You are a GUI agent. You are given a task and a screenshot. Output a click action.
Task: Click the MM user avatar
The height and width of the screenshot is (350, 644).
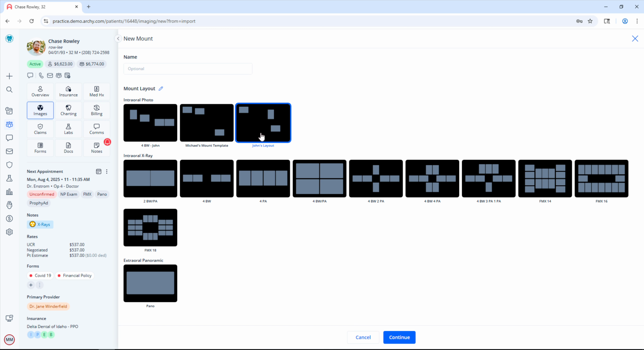(9, 340)
